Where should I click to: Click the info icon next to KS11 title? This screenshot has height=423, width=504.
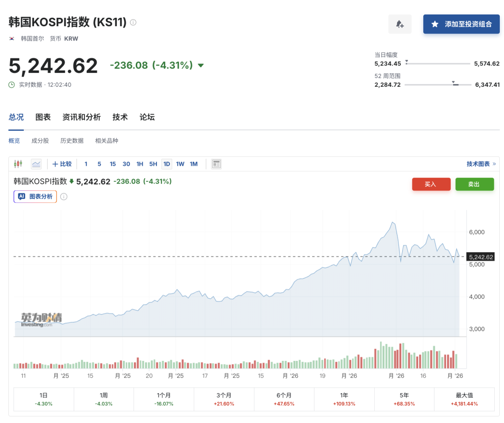(x=133, y=22)
